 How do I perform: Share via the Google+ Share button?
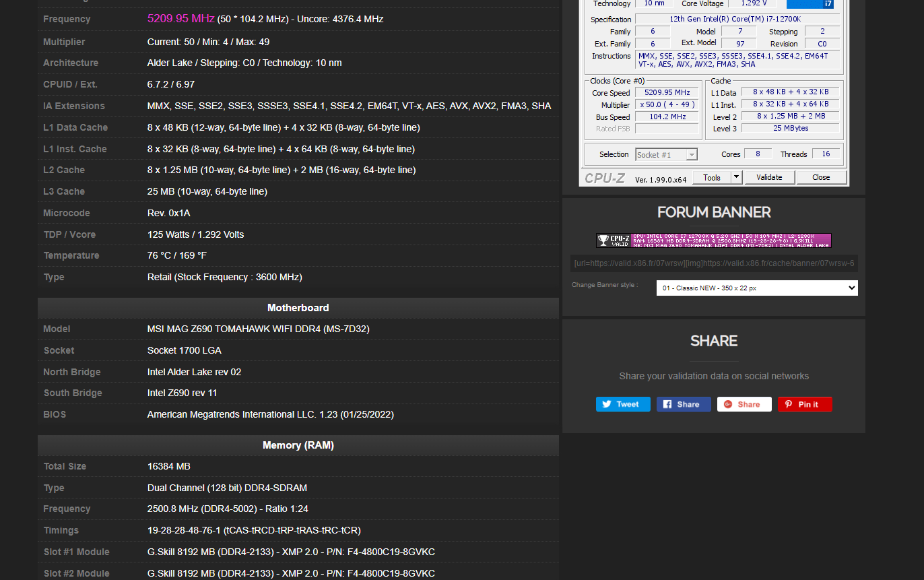click(x=744, y=404)
